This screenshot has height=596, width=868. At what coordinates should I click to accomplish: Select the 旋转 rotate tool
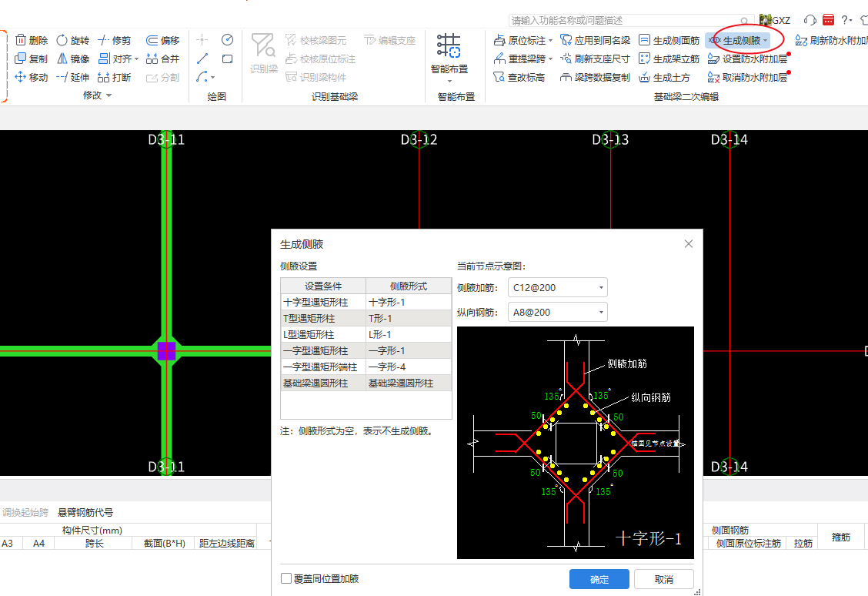coord(73,41)
